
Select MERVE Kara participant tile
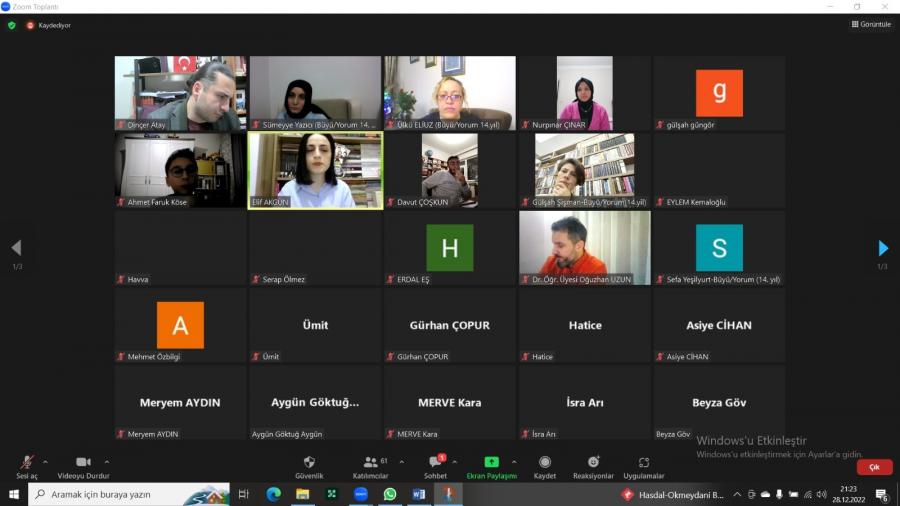[450, 403]
